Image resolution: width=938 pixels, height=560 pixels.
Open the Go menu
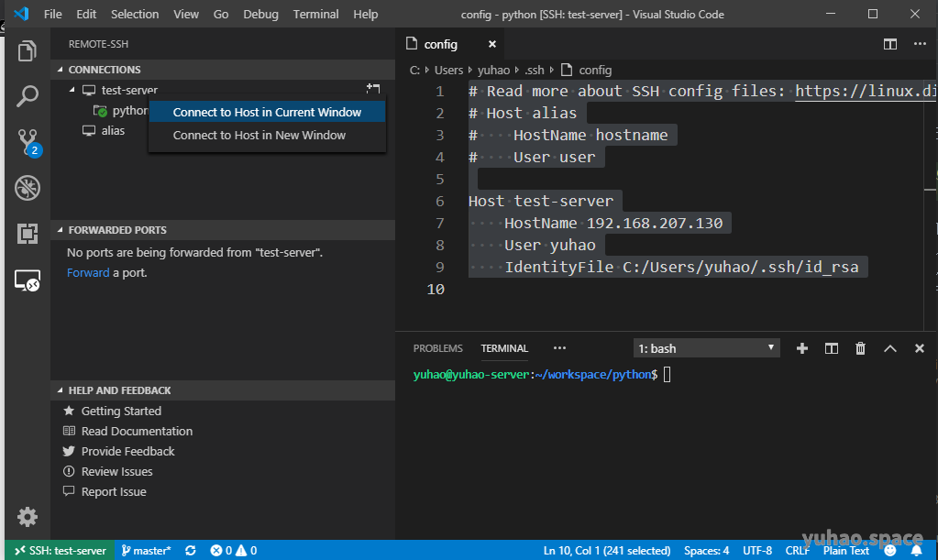point(221,14)
